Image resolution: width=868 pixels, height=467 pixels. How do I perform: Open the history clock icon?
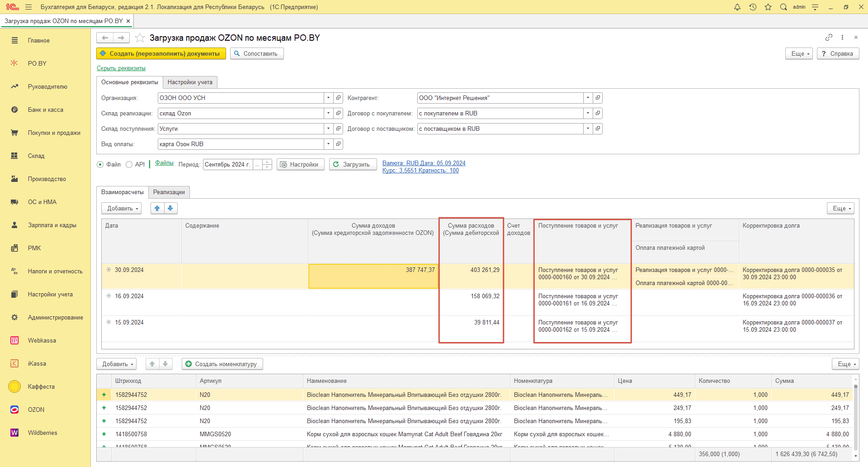pos(753,7)
